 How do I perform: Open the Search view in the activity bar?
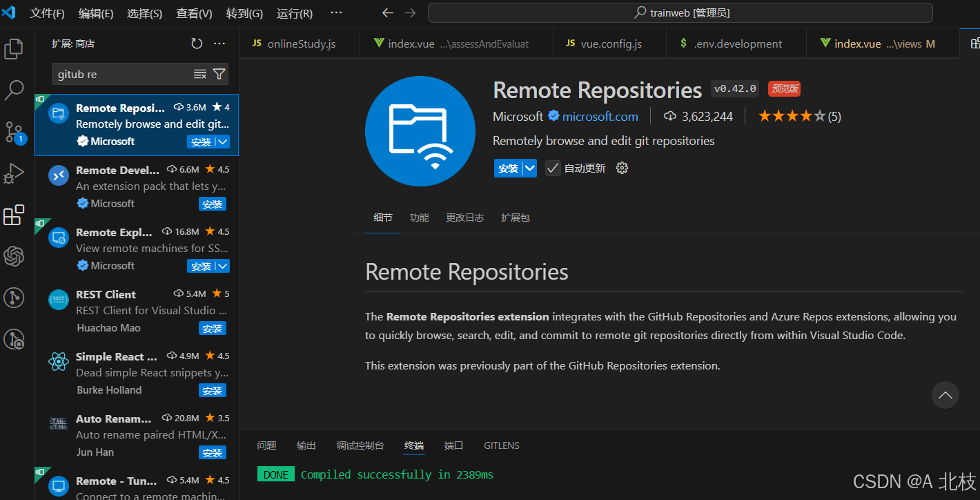point(14,90)
